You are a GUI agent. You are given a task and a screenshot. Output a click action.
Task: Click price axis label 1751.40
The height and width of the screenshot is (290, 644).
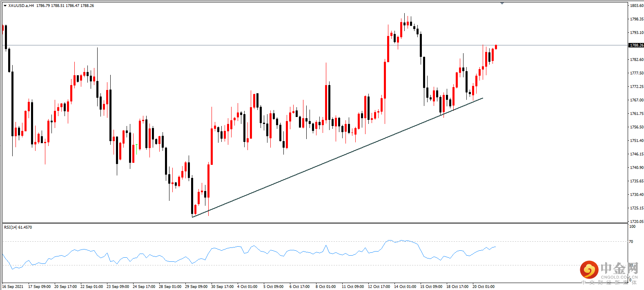coord(637,141)
